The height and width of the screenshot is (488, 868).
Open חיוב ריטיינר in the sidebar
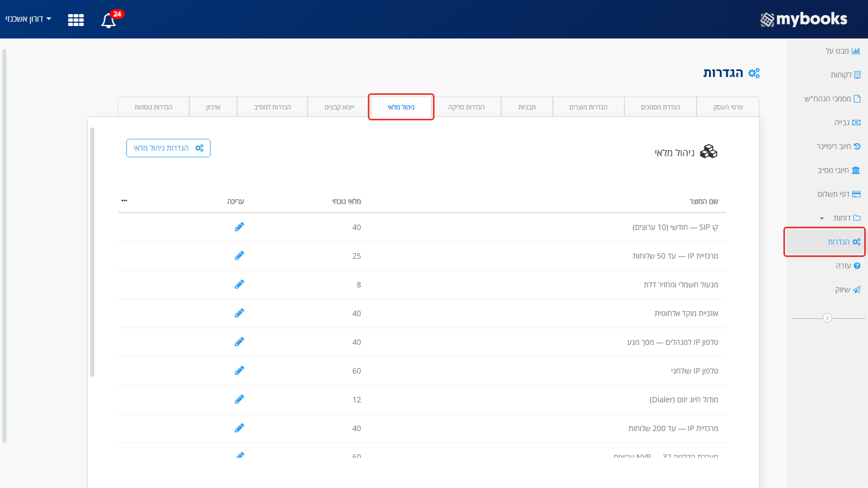coord(839,146)
